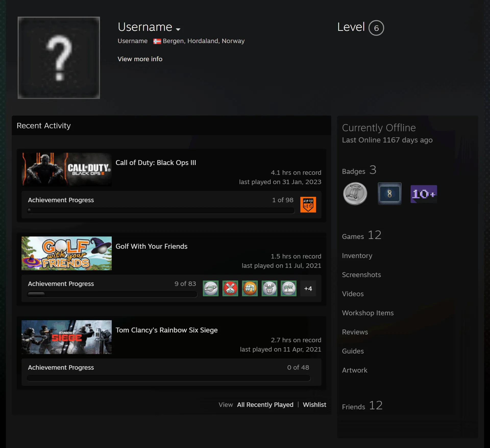Image resolution: width=490 pixels, height=448 pixels.
Task: Open the Inventory page
Action: click(357, 256)
